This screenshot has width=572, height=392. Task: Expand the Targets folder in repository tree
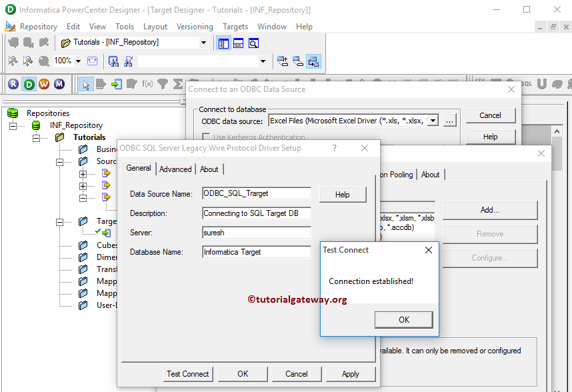[59, 221]
